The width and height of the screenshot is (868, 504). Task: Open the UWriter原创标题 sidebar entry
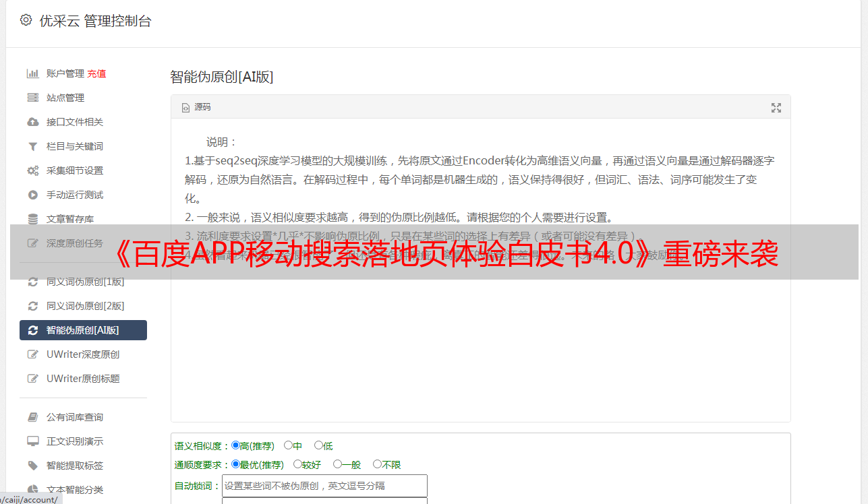coord(83,379)
